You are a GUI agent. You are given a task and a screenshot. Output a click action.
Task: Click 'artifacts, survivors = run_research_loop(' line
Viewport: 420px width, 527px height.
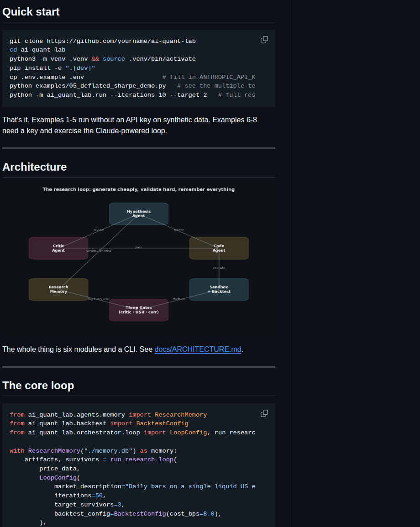coord(100,459)
